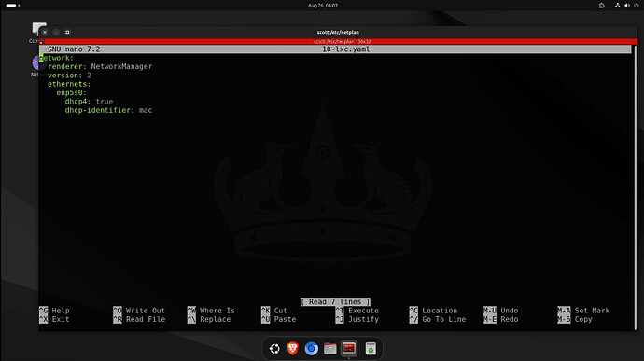Click the Exit shortcut label in nano
This screenshot has width=644, height=361.
[61, 319]
